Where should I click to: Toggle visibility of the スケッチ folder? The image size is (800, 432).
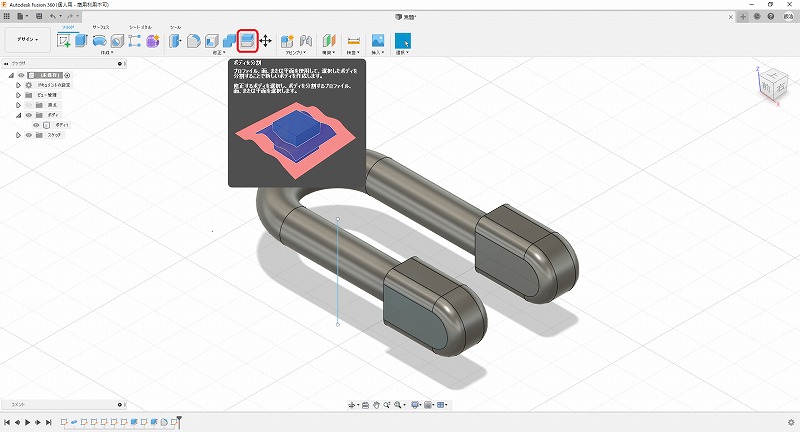click(x=28, y=134)
